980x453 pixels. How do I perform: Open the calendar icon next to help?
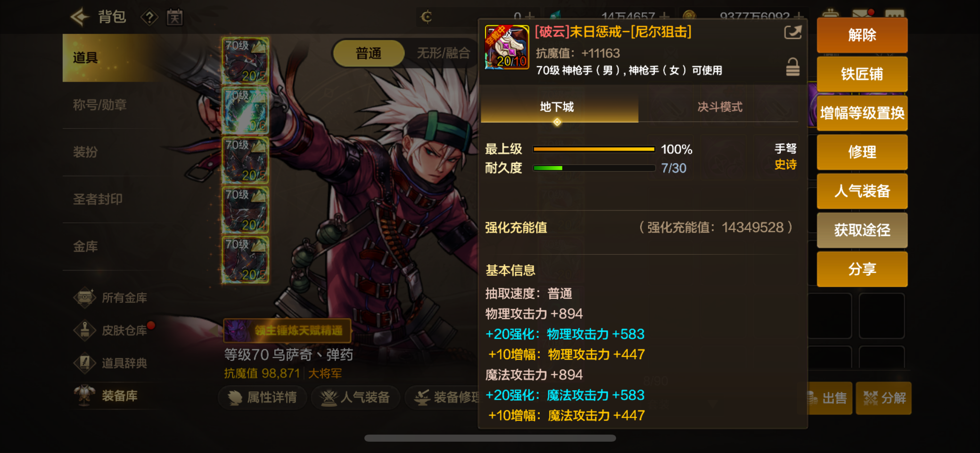coord(174,18)
